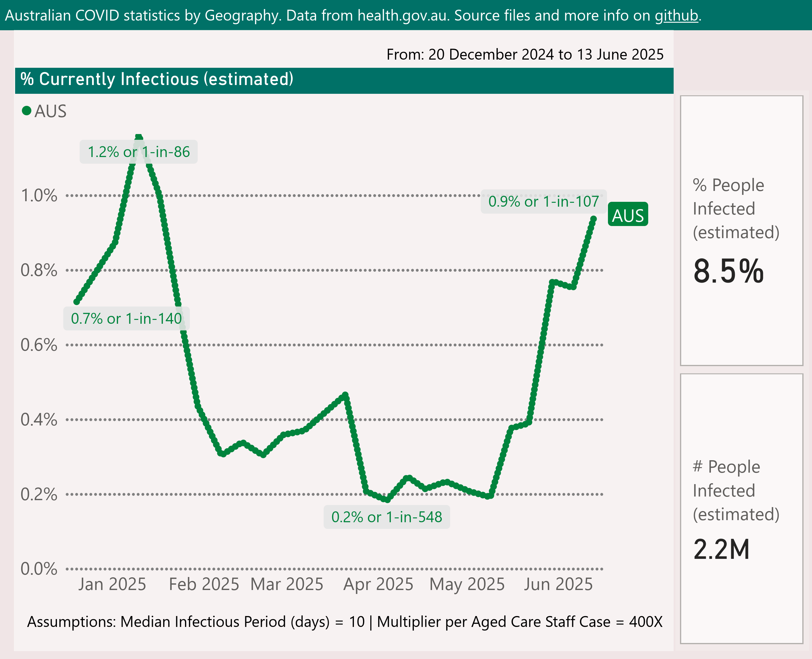Click the 1.0% y-axis gridline label
The width and height of the screenshot is (812, 659).
click(39, 196)
